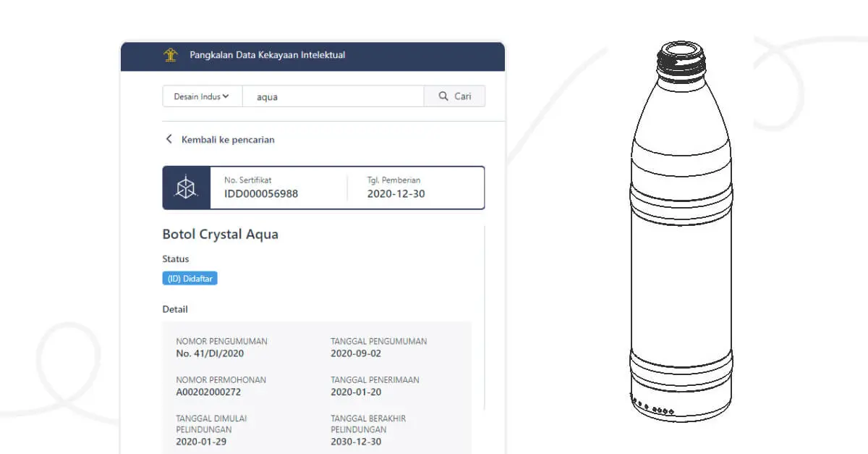Click the Detail section label
The width and height of the screenshot is (868, 454).
[x=175, y=309]
